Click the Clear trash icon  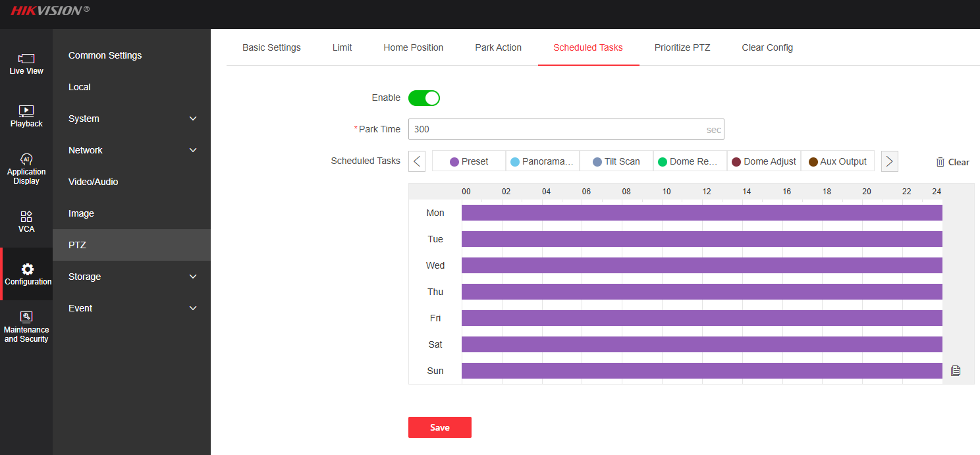pyautogui.click(x=940, y=162)
